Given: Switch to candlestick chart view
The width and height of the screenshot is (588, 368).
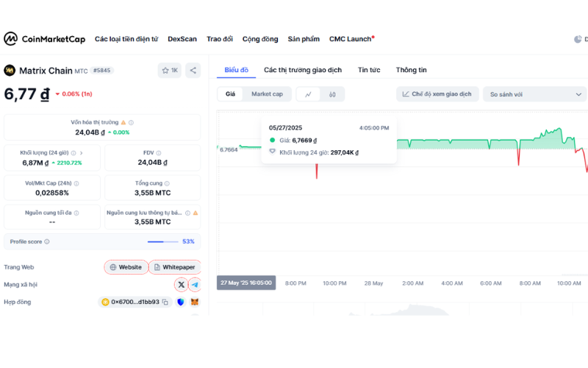Looking at the screenshot, I should coord(332,94).
